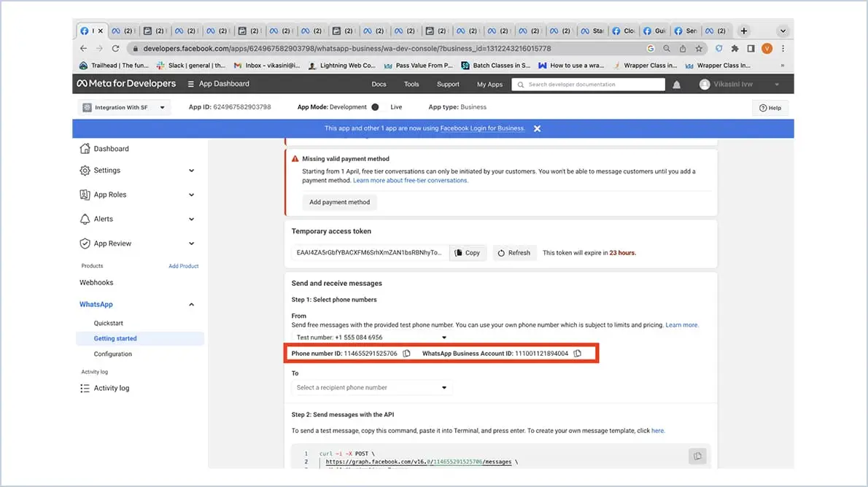Open a new browser tab
The image size is (868, 487).
[x=744, y=31]
